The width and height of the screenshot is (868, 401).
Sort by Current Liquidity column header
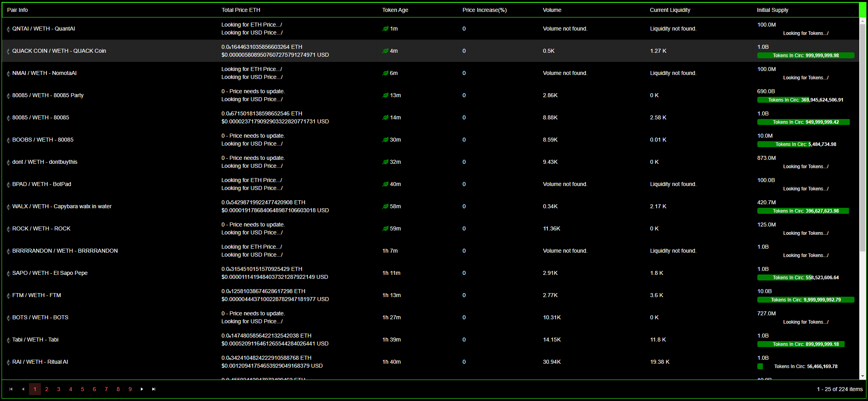tap(670, 10)
